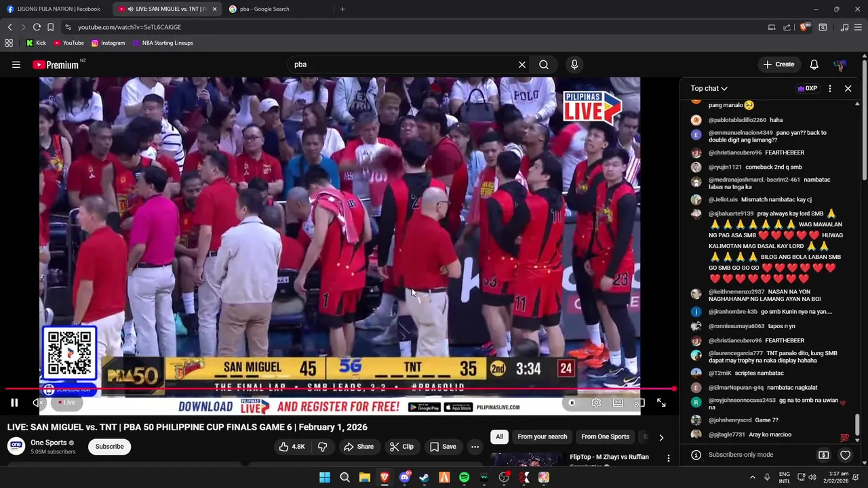This screenshot has height=488, width=868.
Task: Open YouTube notifications bell
Action: pos(814,64)
